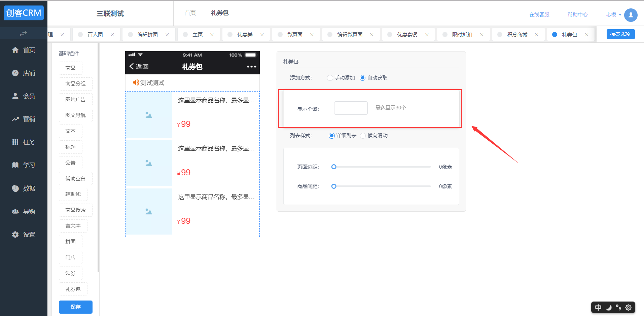
Task: Adjust the 页面边距 slider handle
Action: [x=334, y=167]
